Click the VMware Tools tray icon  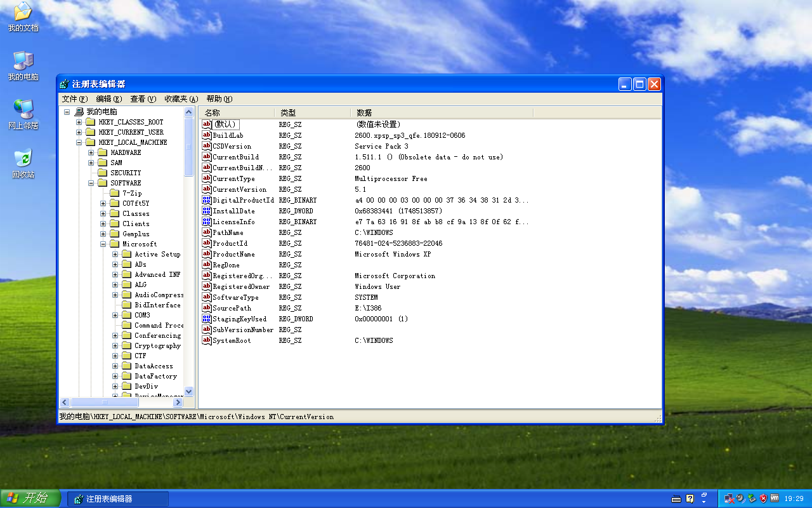775,498
